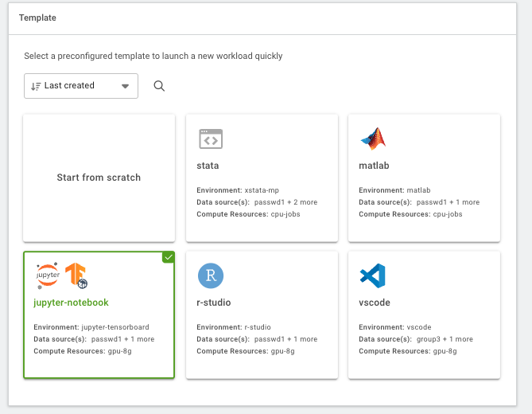Click Compute Resources: cpu-jobs on stata card
The image size is (532, 414).
click(x=248, y=214)
